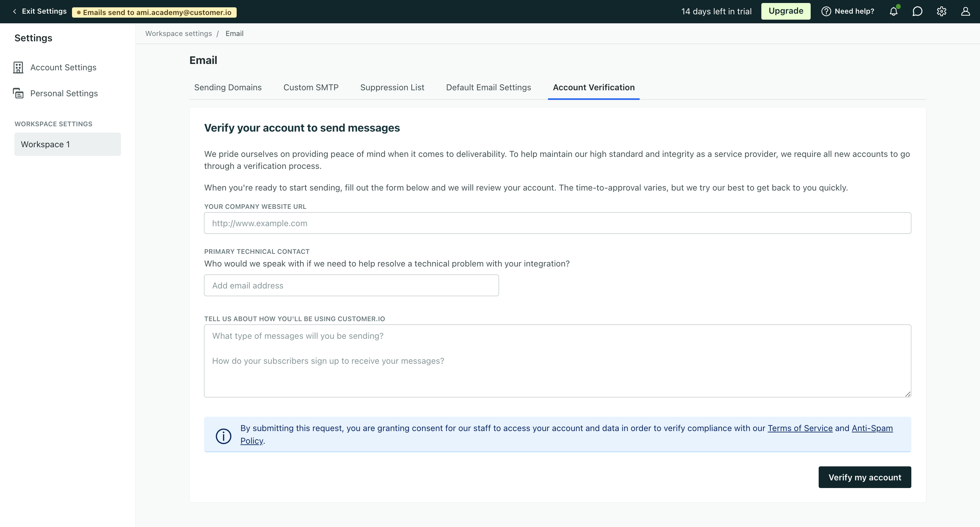Click the settings gear icon
This screenshot has height=527, width=980.
point(941,11)
